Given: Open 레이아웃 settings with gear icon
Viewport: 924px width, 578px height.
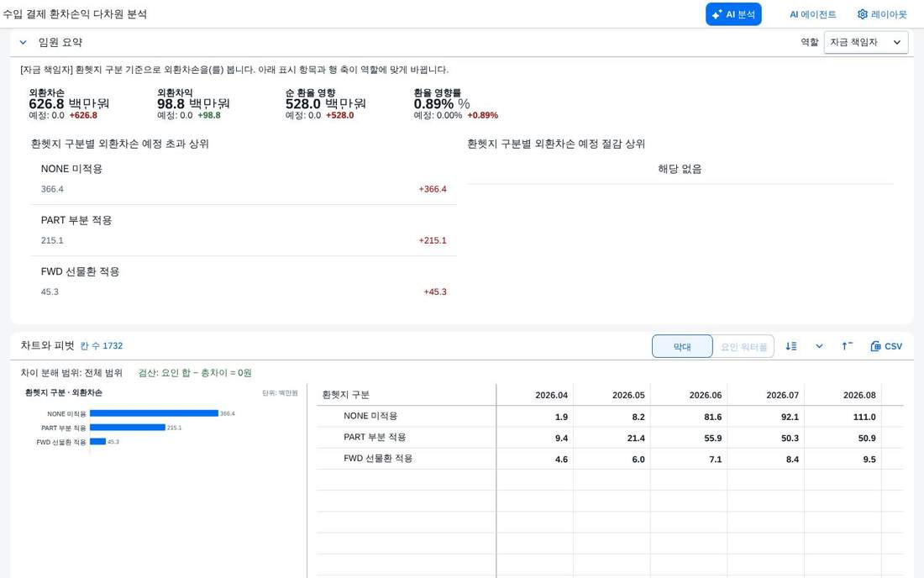Looking at the screenshot, I should (882, 14).
